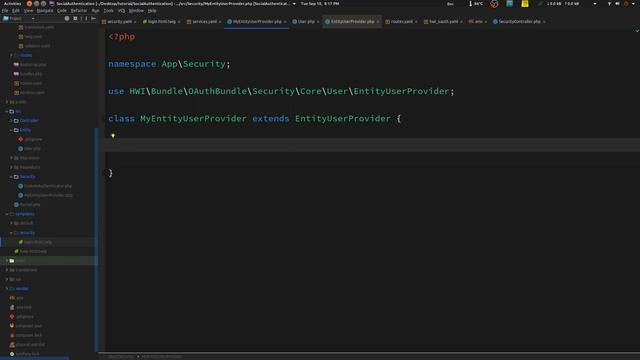Click the namespace App\Security line

click(169, 64)
